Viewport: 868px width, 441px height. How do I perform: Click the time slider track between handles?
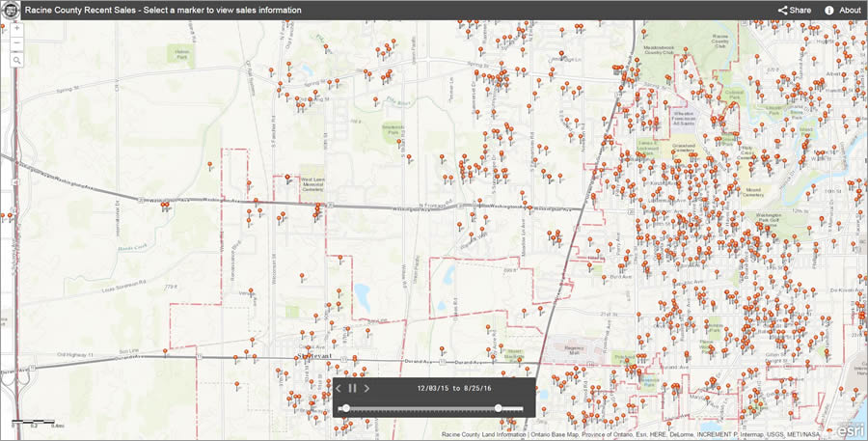pos(421,408)
